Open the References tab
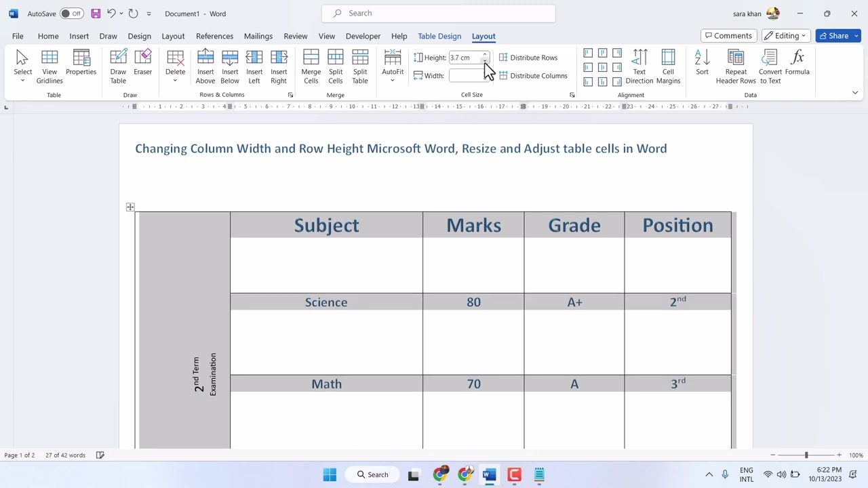The height and width of the screenshot is (488, 868). pos(214,36)
